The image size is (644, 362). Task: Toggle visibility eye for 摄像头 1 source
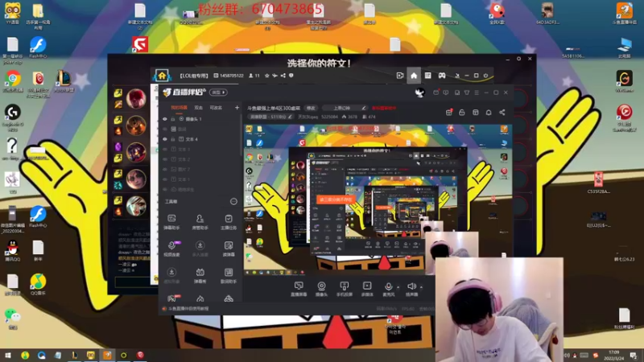165,119
